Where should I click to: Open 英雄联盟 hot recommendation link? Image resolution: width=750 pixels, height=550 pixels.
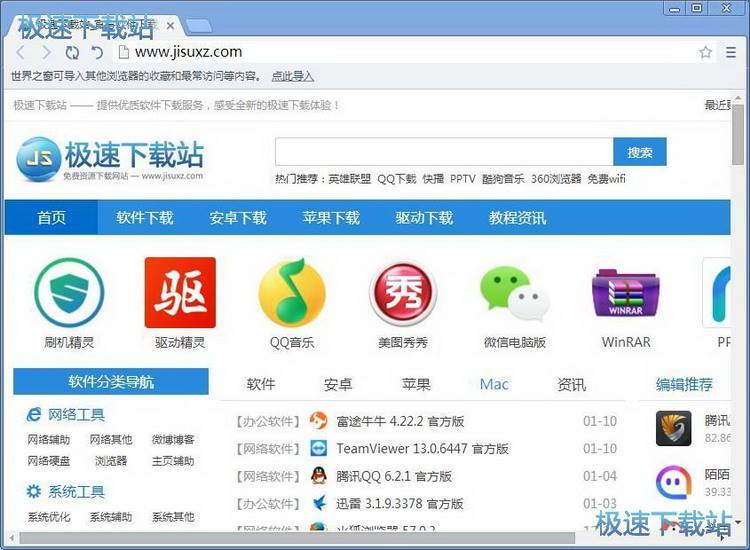pos(350,179)
